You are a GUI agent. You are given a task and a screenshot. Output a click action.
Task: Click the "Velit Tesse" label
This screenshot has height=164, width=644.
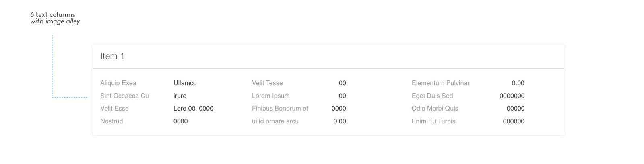(267, 83)
